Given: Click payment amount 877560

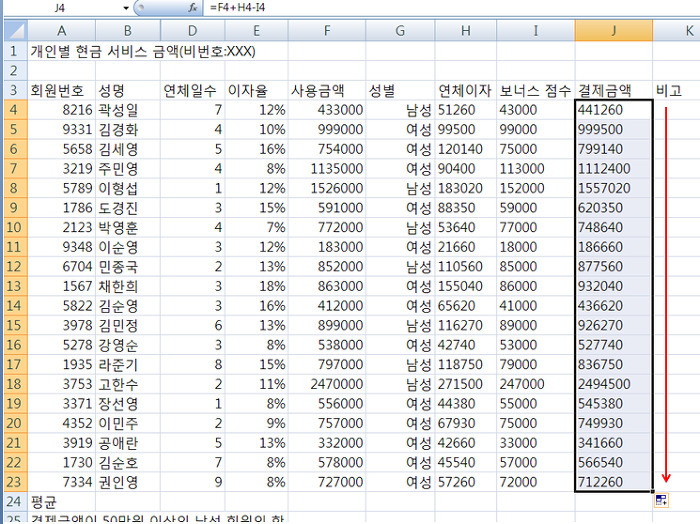Looking at the screenshot, I should click(614, 266).
